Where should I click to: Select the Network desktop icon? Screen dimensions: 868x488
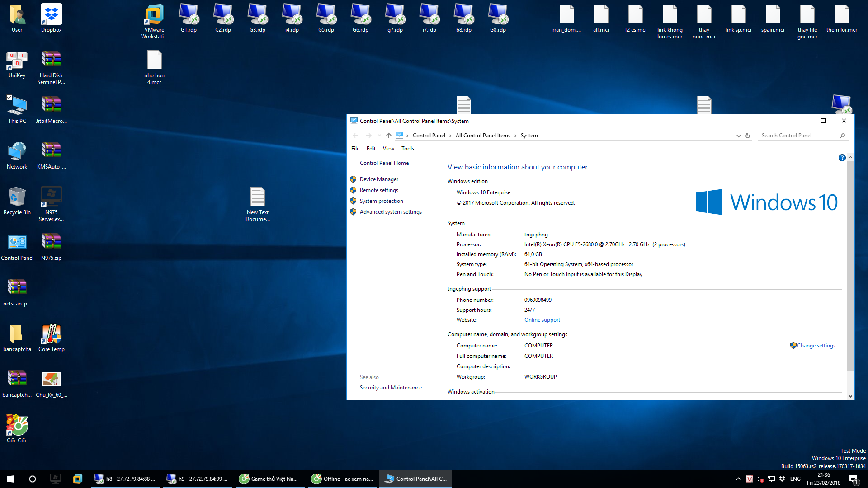tap(17, 155)
